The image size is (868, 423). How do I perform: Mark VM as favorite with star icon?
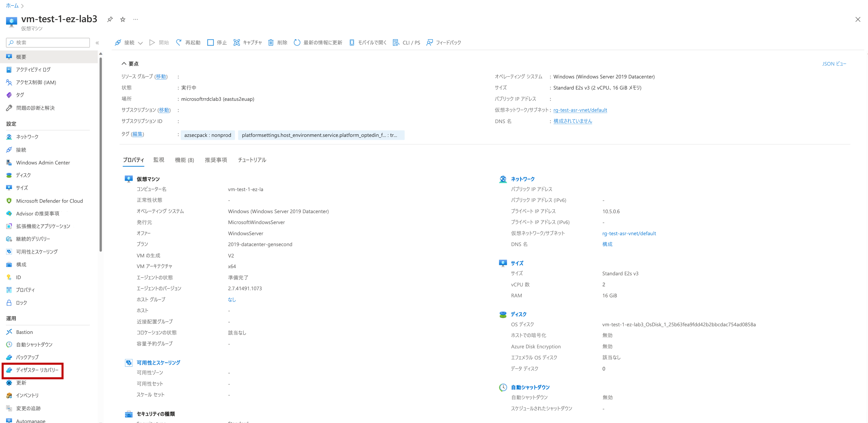pyautogui.click(x=123, y=19)
